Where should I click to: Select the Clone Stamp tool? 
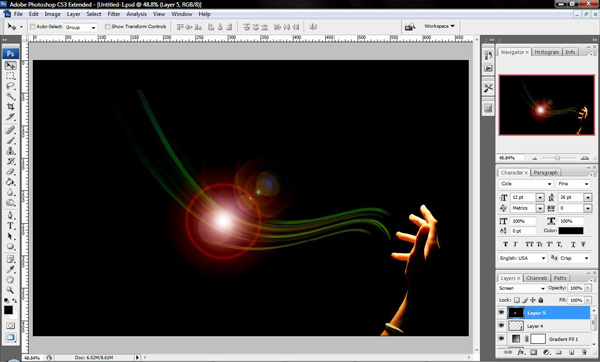coord(10,151)
